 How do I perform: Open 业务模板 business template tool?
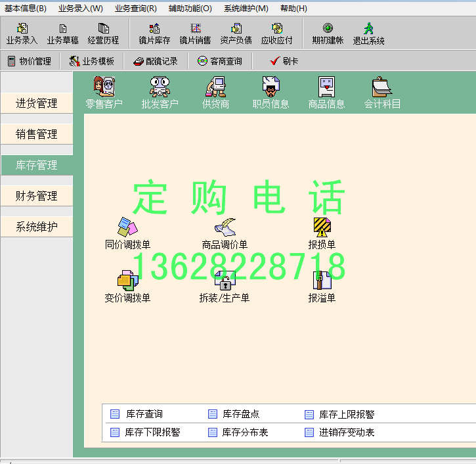tap(92, 61)
